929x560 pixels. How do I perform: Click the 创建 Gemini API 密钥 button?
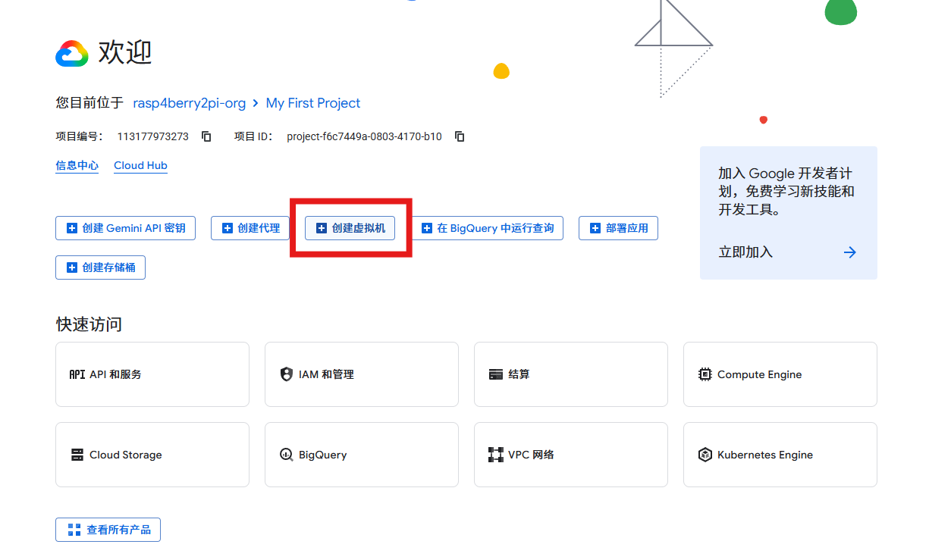tap(125, 228)
